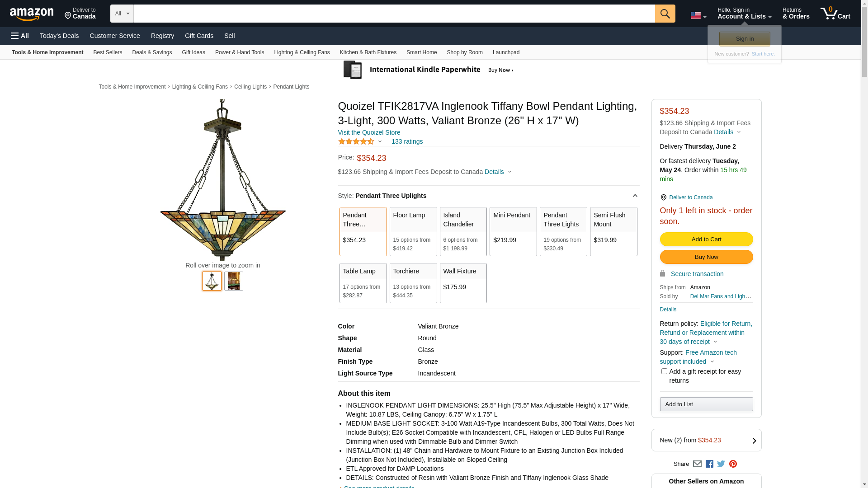Open the All hamburger menu

20,36
